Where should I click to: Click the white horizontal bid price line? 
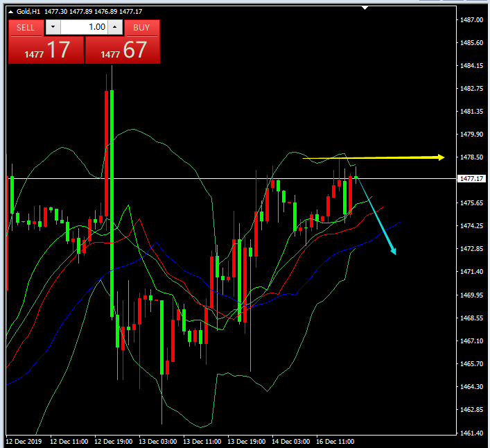[208, 178]
